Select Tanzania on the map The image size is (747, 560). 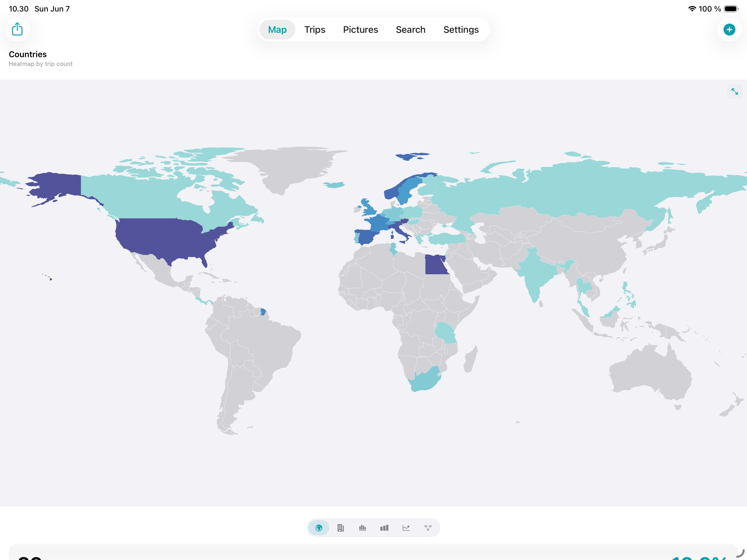[445, 333]
